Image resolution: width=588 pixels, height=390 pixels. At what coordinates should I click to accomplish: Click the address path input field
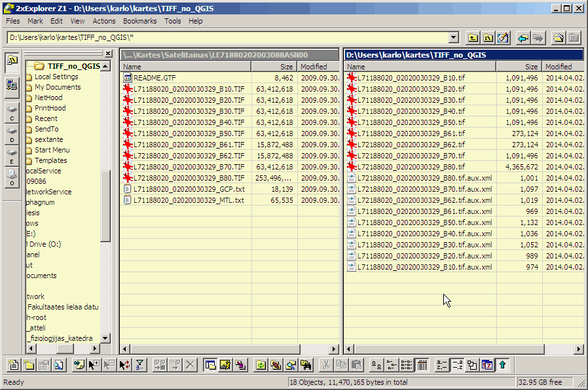coord(228,37)
